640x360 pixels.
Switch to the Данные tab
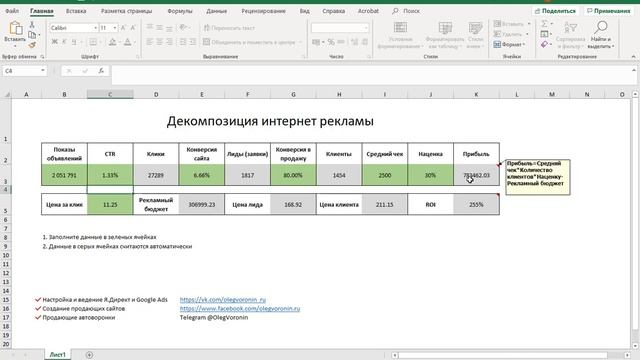pyautogui.click(x=216, y=11)
